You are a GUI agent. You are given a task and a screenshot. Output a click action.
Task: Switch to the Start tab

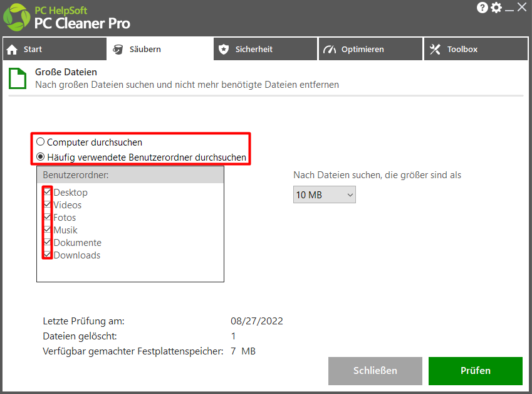pos(55,49)
